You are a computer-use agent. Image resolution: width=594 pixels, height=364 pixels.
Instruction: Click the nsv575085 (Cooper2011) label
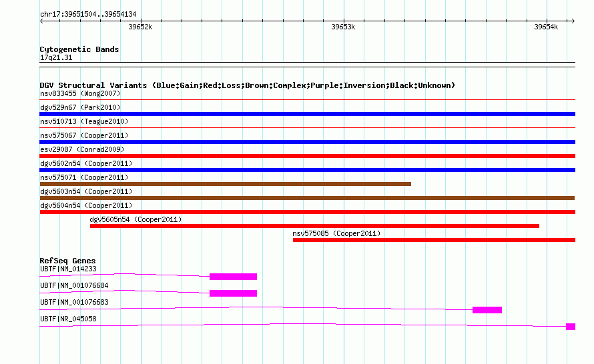(336, 233)
